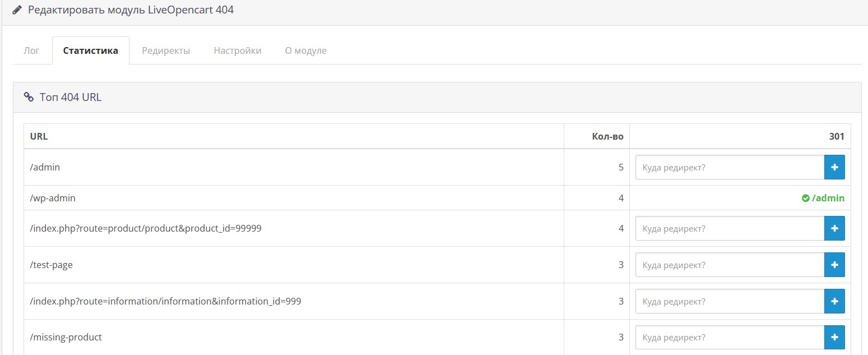The width and height of the screenshot is (868, 355).
Task: Click redirect input in product_id=99999 row
Action: click(x=730, y=228)
